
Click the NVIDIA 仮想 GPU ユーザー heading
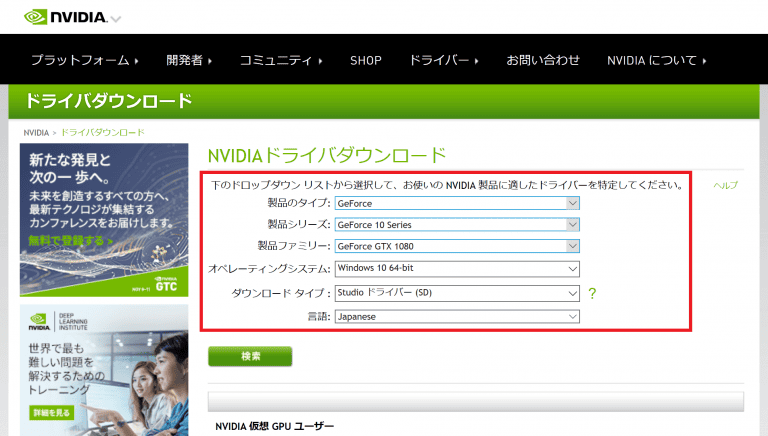pos(274,426)
